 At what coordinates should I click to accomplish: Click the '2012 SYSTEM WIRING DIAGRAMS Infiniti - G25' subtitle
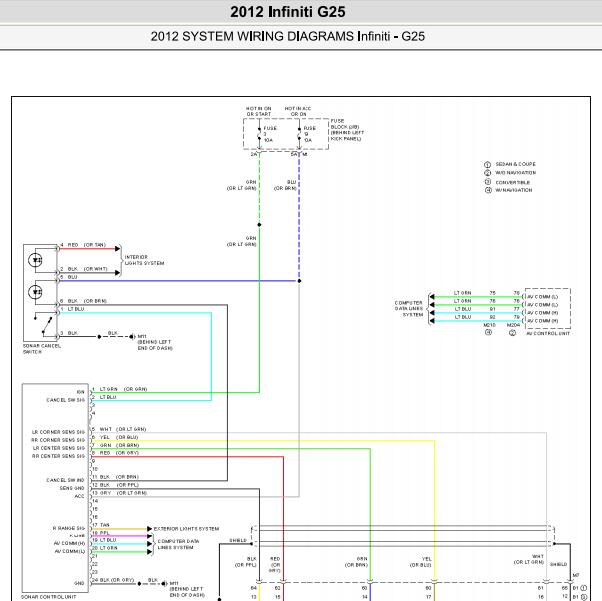point(288,36)
